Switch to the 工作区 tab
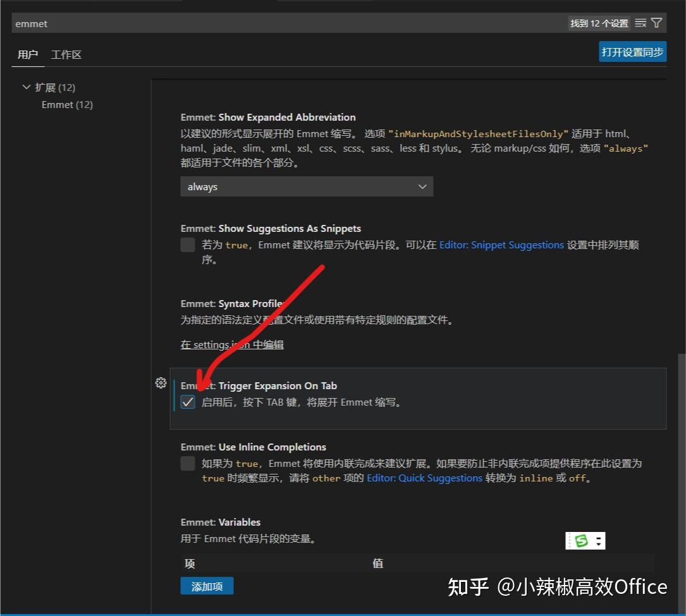 pyautogui.click(x=66, y=54)
